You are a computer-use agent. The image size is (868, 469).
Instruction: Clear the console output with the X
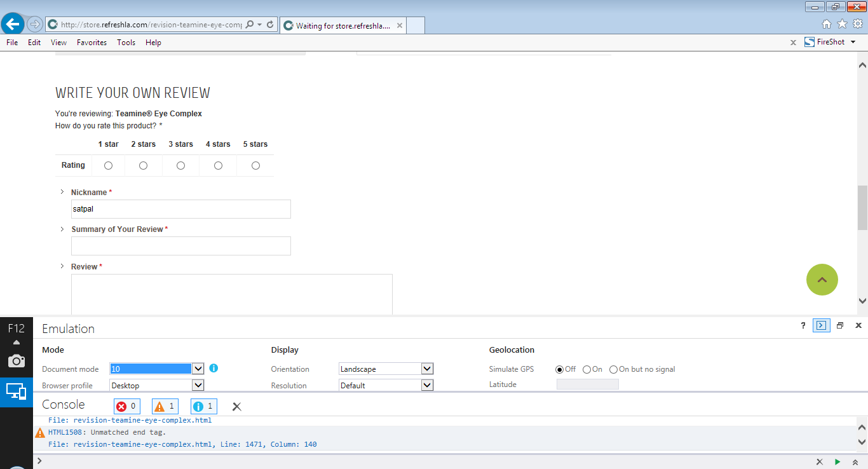point(237,407)
